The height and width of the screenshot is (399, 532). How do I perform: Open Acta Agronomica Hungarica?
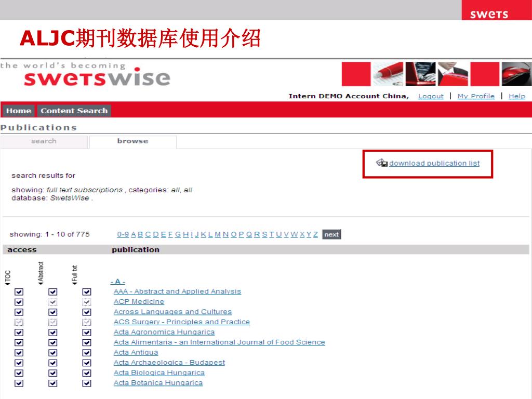click(x=164, y=332)
